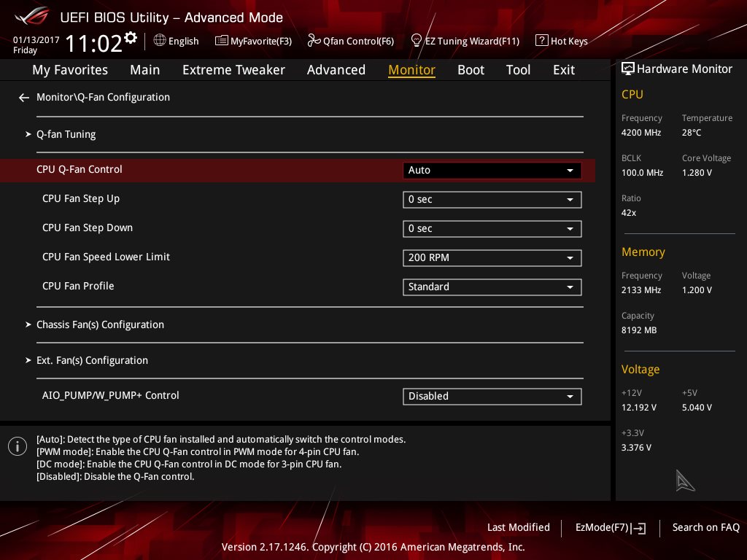Click the 42x ratio value
747x560 pixels.
628,213
